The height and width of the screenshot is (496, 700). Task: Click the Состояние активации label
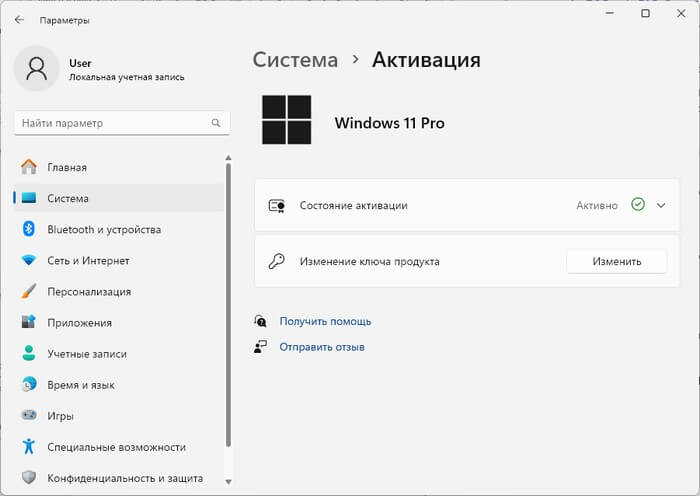(354, 205)
